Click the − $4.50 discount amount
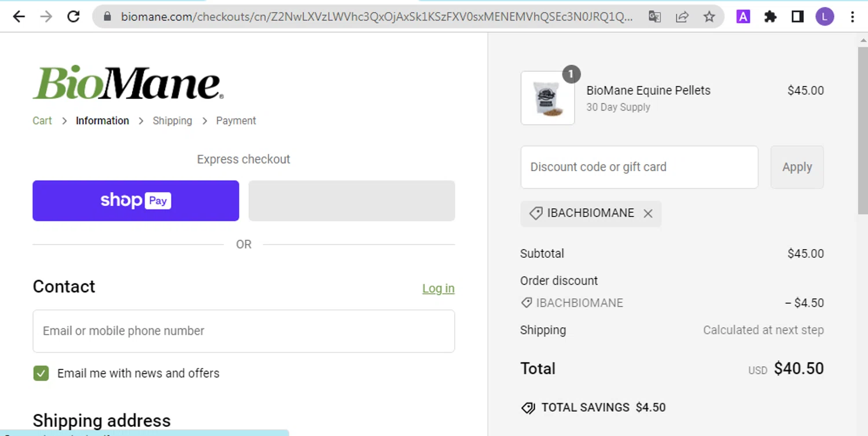 804,303
